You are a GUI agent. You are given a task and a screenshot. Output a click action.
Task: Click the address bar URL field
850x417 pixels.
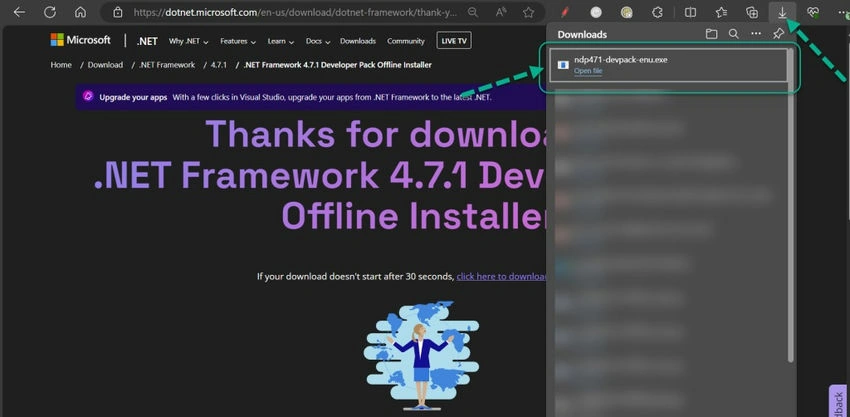(x=295, y=12)
